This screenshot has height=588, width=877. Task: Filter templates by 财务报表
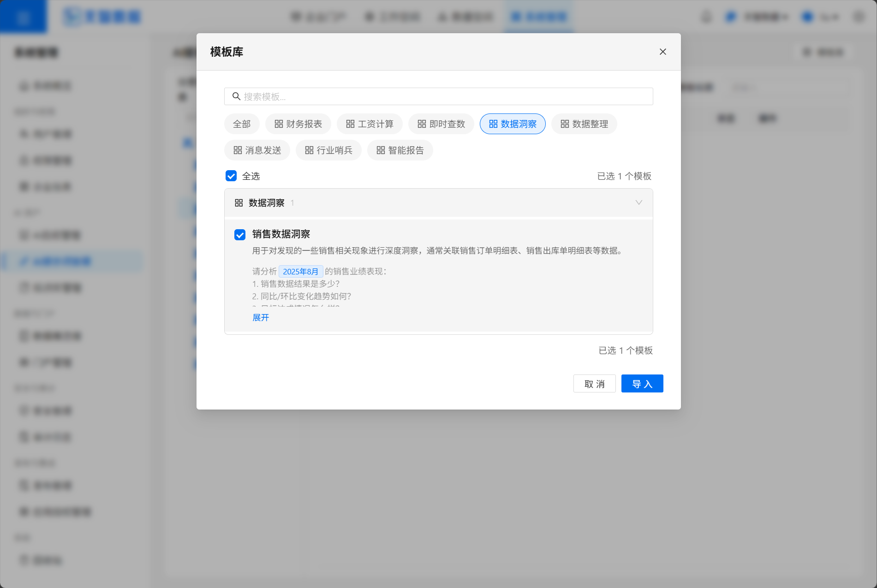coord(298,124)
